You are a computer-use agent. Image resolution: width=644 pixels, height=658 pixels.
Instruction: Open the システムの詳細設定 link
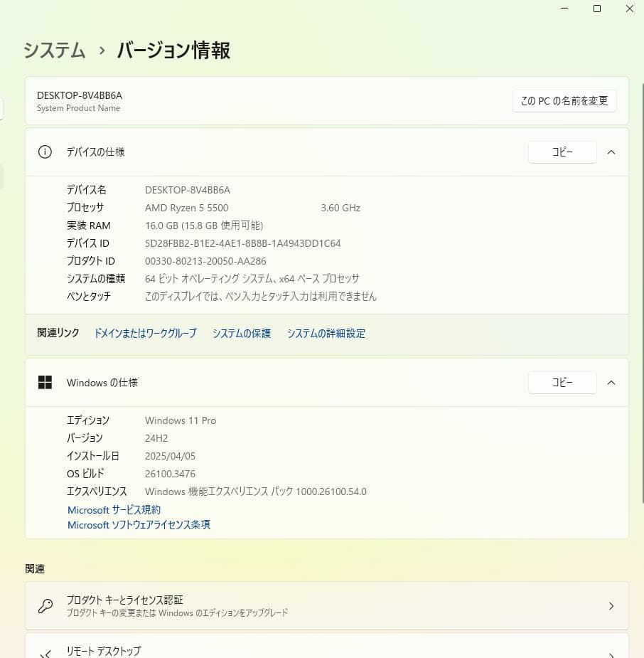click(x=326, y=333)
